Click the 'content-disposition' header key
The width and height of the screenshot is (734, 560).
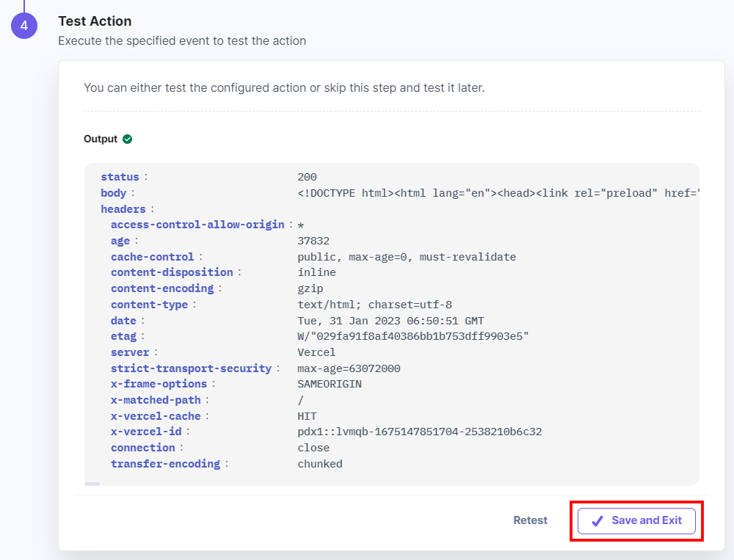click(x=172, y=272)
